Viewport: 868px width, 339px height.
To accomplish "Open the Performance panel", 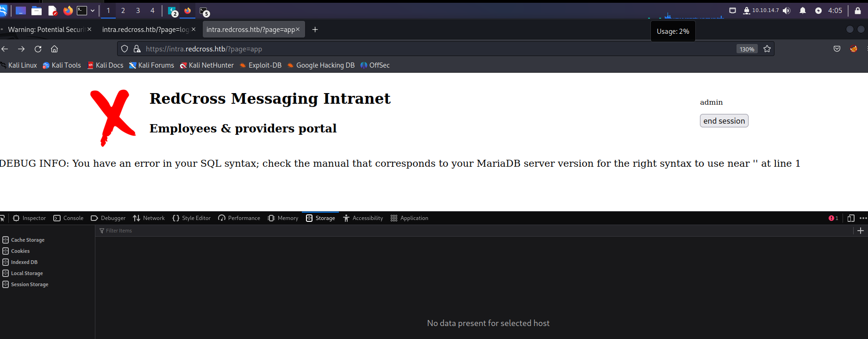I will pos(239,218).
